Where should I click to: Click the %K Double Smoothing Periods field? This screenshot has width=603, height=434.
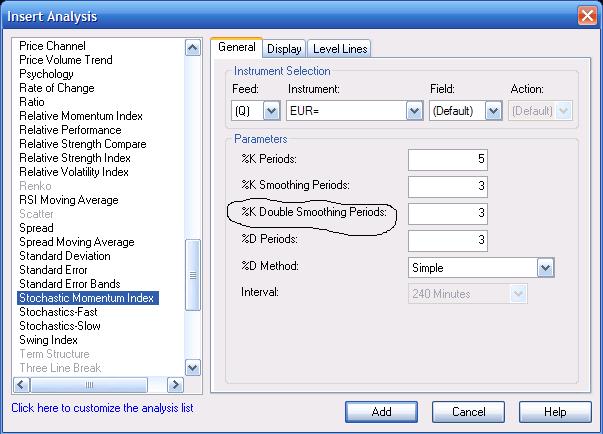click(x=448, y=213)
